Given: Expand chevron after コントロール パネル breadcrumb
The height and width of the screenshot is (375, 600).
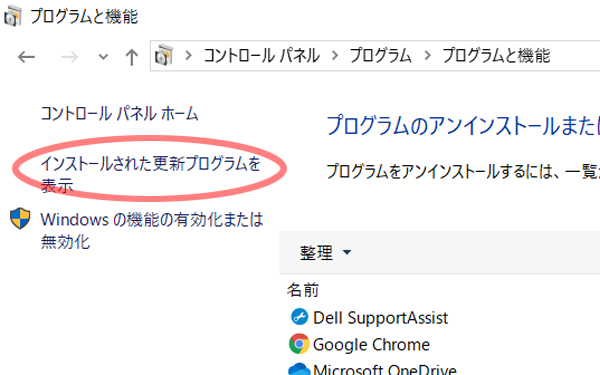Looking at the screenshot, I should coord(335,56).
